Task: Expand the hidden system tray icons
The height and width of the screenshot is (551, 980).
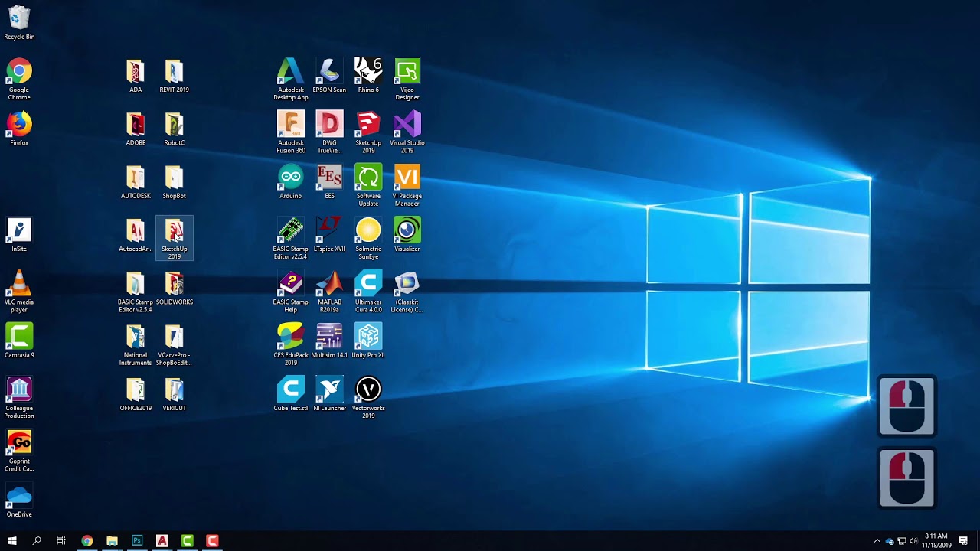Action: tap(877, 541)
